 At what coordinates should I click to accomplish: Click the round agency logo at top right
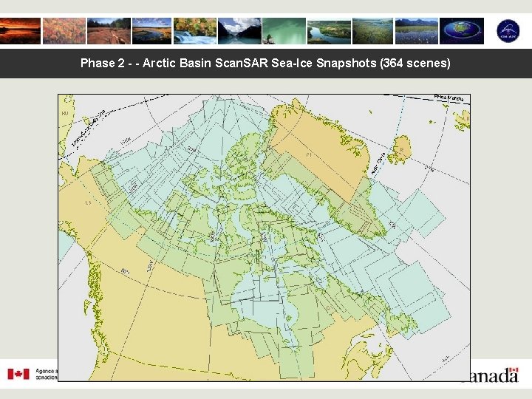tap(508, 31)
